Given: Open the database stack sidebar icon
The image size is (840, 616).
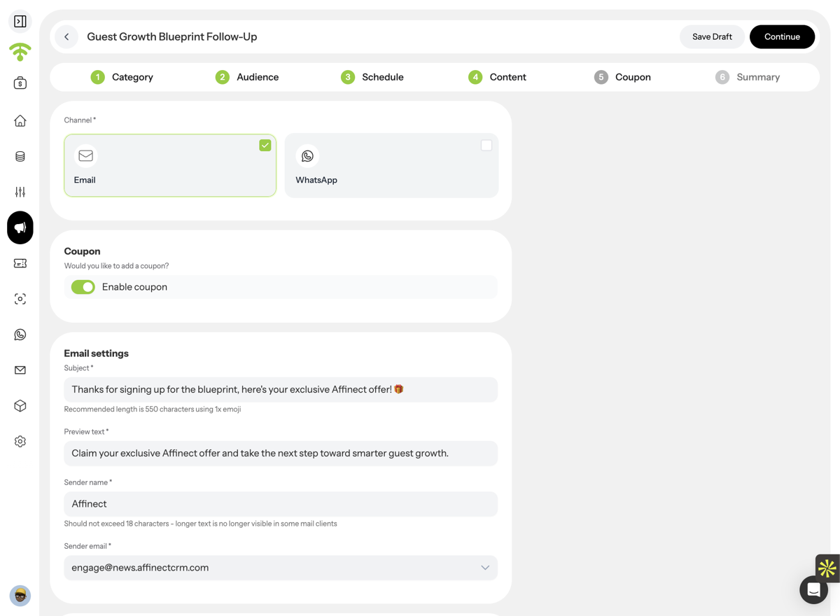Looking at the screenshot, I should 20,157.
